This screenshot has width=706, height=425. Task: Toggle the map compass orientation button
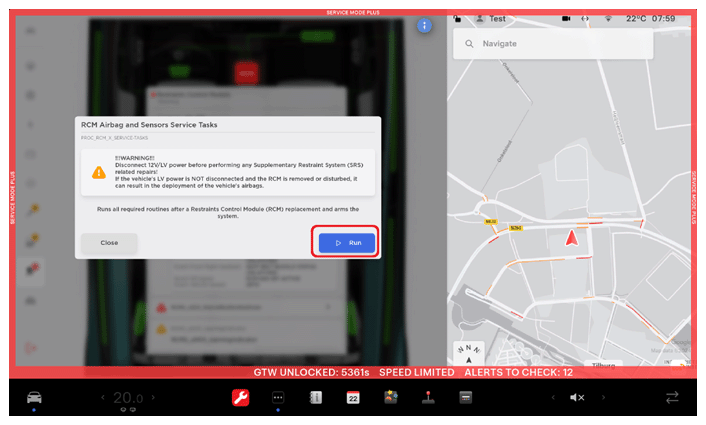[x=467, y=352]
